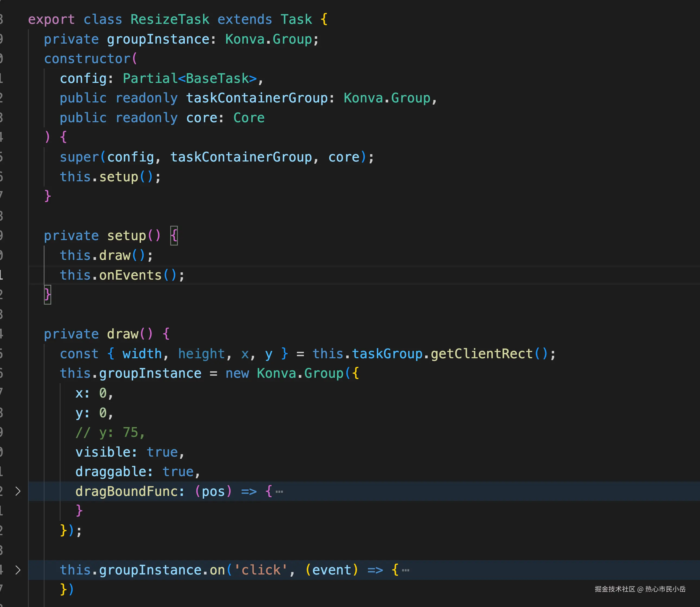The width and height of the screenshot is (700, 607).
Task: Click the getClientRect method call
Action: [481, 354]
